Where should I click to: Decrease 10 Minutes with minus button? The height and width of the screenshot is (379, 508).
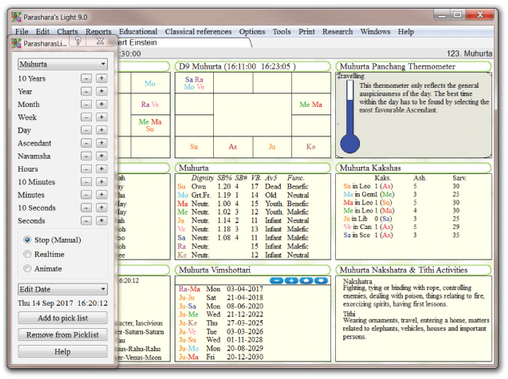86,182
